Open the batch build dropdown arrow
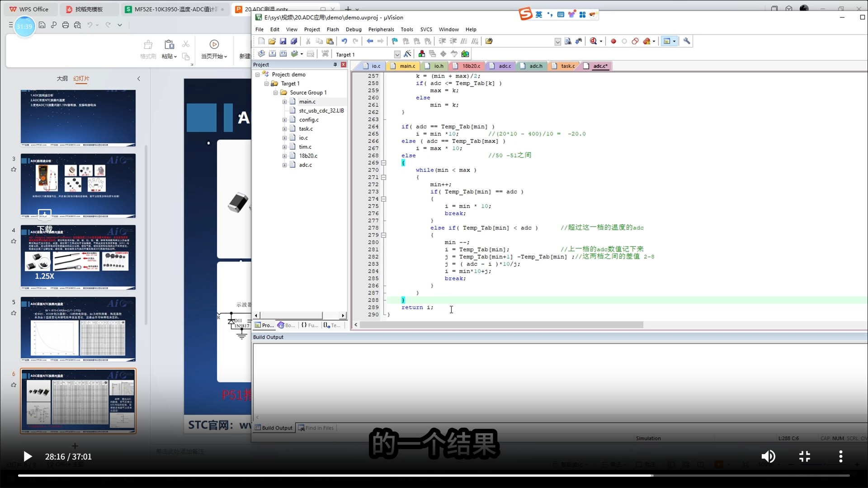868x488 pixels. click(x=302, y=54)
